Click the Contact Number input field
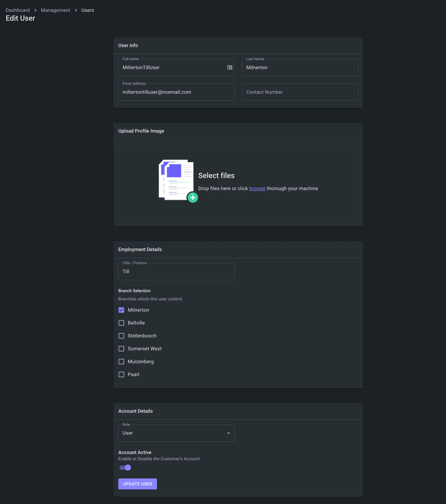Viewport: 446px width, 504px height. pyautogui.click(x=300, y=92)
